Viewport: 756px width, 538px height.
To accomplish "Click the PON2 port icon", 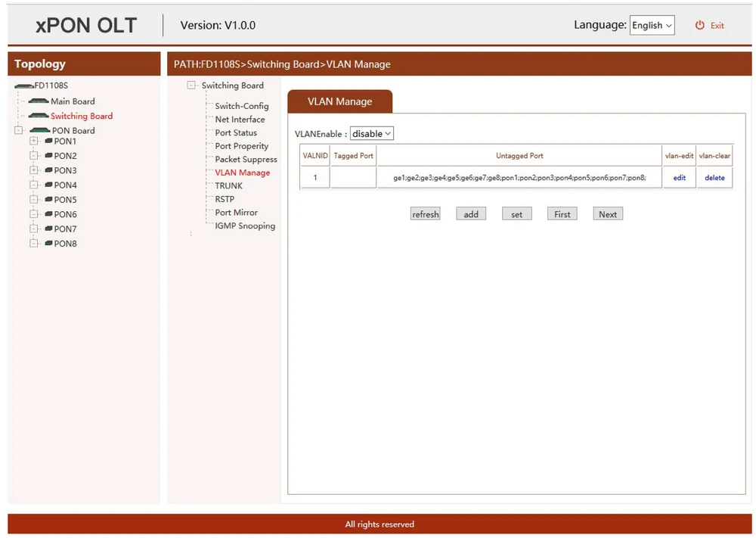I will pyautogui.click(x=48, y=156).
